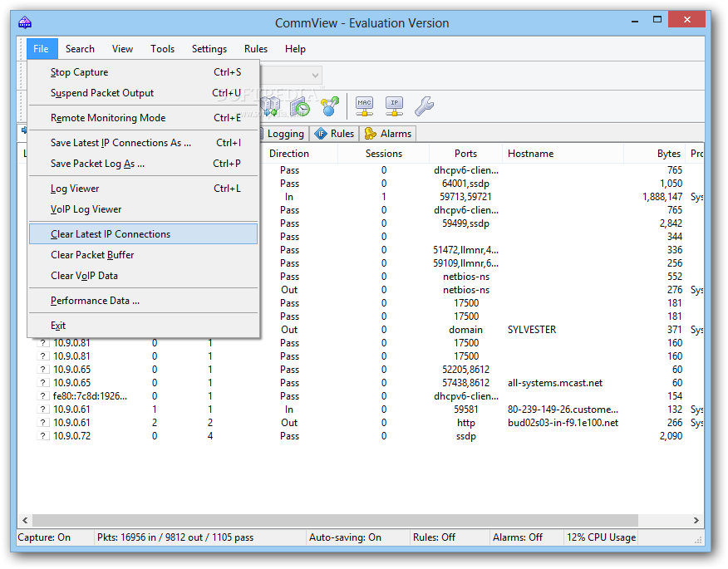Open the View menu

pos(122,49)
